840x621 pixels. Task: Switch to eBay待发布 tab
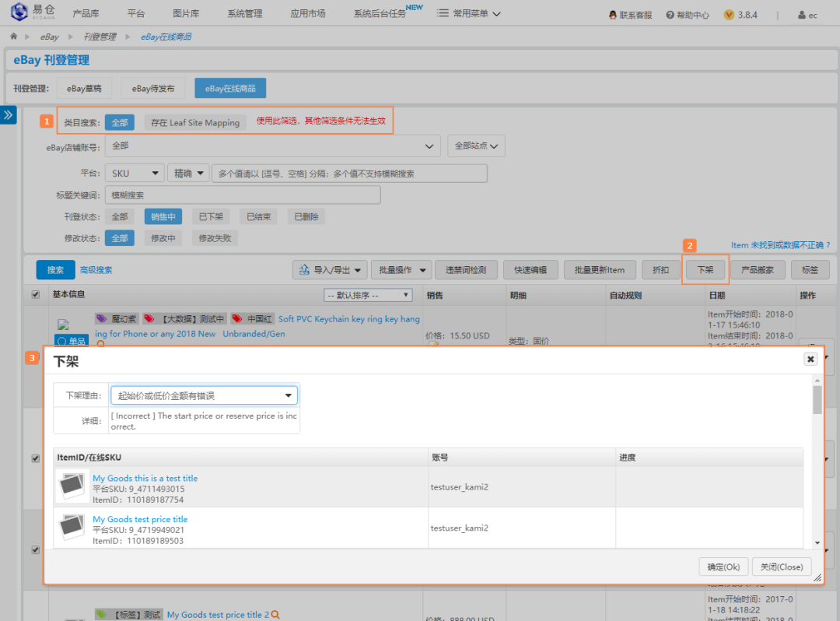[153, 89]
